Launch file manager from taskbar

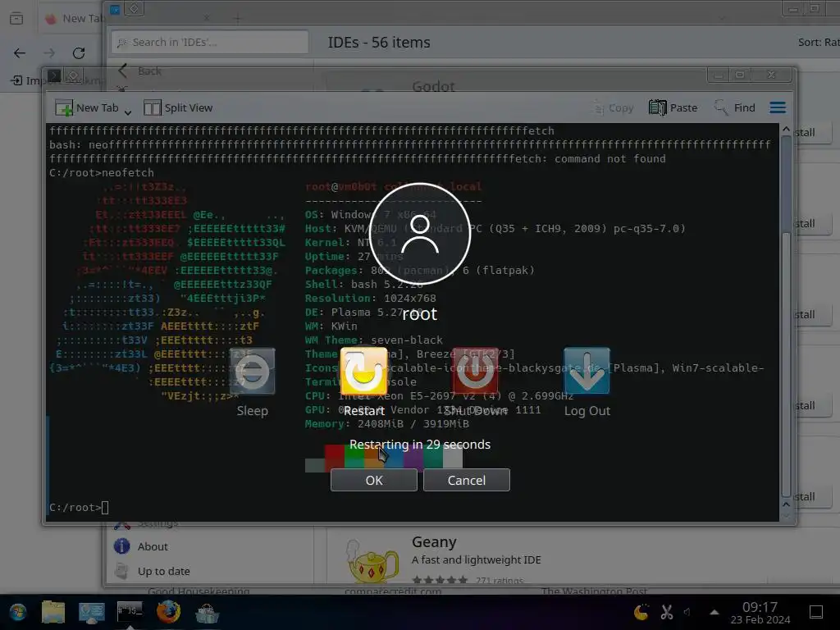[x=53, y=612]
